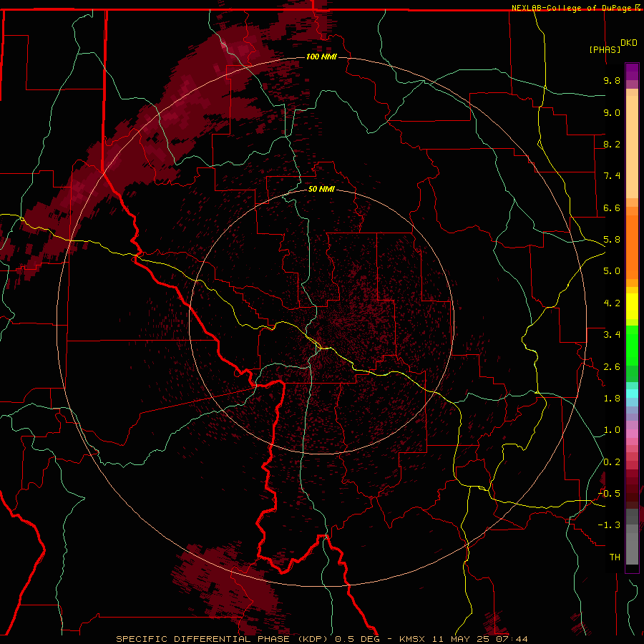Click the -0.5 scale value
Image resolution: width=644 pixels, height=644 pixels.
[609, 494]
